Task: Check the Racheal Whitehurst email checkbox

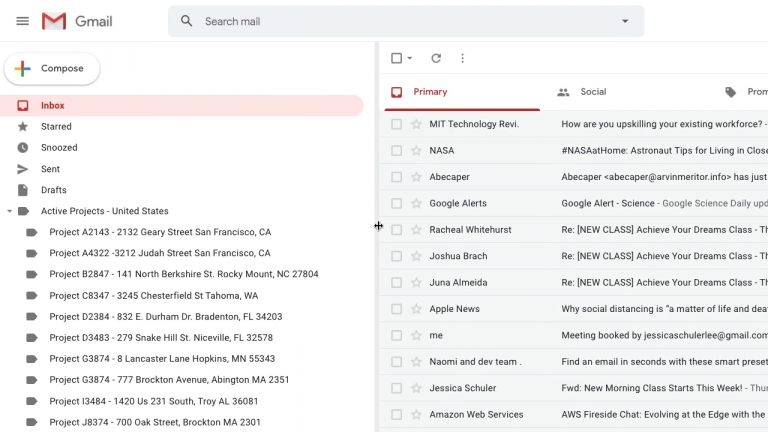Action: pos(397,230)
